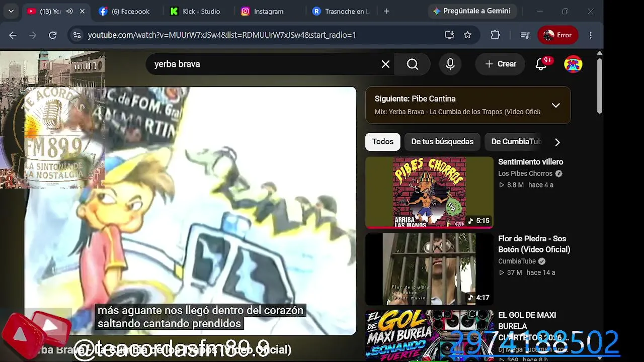Click the video player showing the cartoon
Viewport: 644px width, 362px height.
click(x=190, y=211)
